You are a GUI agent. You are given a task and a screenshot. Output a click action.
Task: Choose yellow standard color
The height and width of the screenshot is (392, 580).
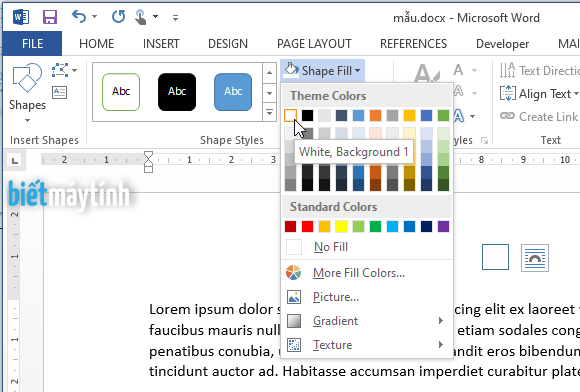coord(341,226)
